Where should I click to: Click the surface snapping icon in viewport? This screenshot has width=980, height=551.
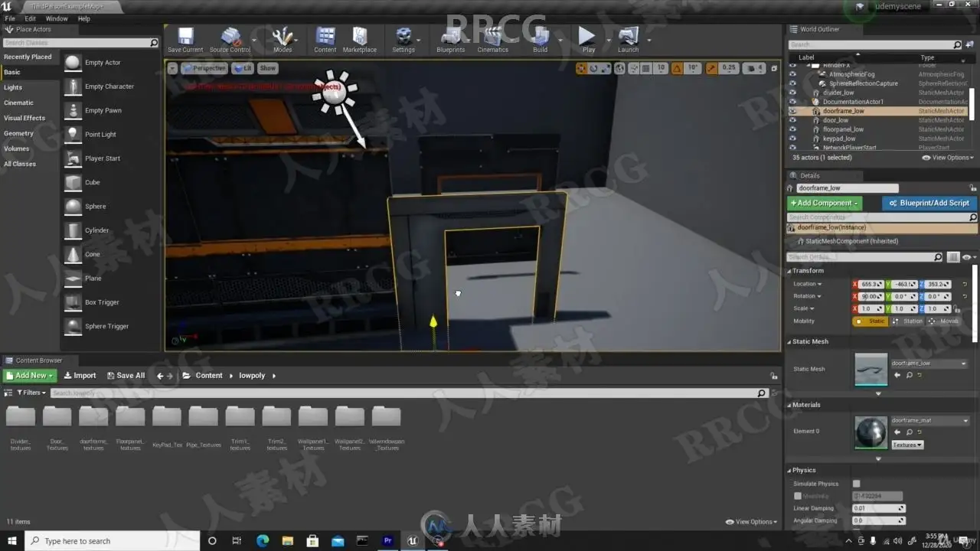coord(635,68)
